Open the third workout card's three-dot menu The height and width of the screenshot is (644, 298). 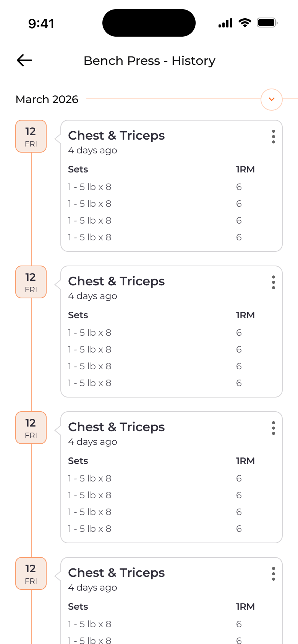274,428
